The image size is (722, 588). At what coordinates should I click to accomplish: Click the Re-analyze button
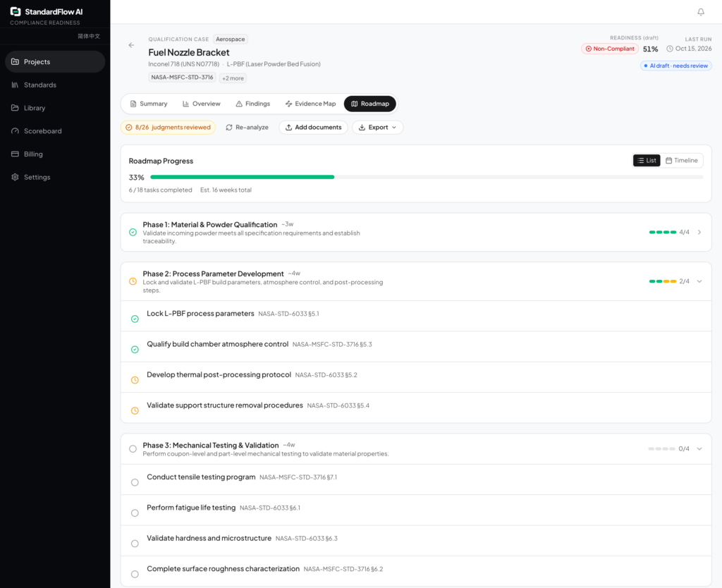(x=247, y=127)
